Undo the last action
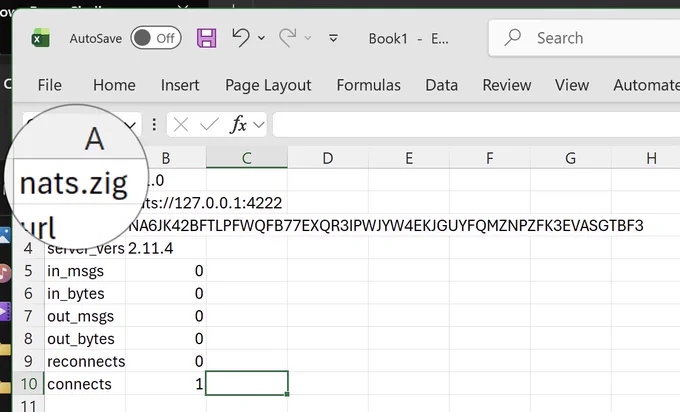The height and width of the screenshot is (412, 680). pyautogui.click(x=241, y=38)
